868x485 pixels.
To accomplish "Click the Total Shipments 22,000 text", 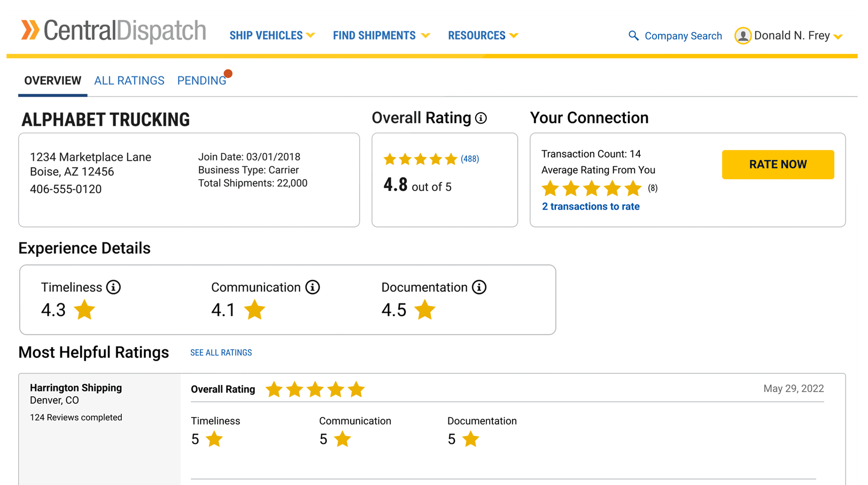I will click(x=253, y=183).
